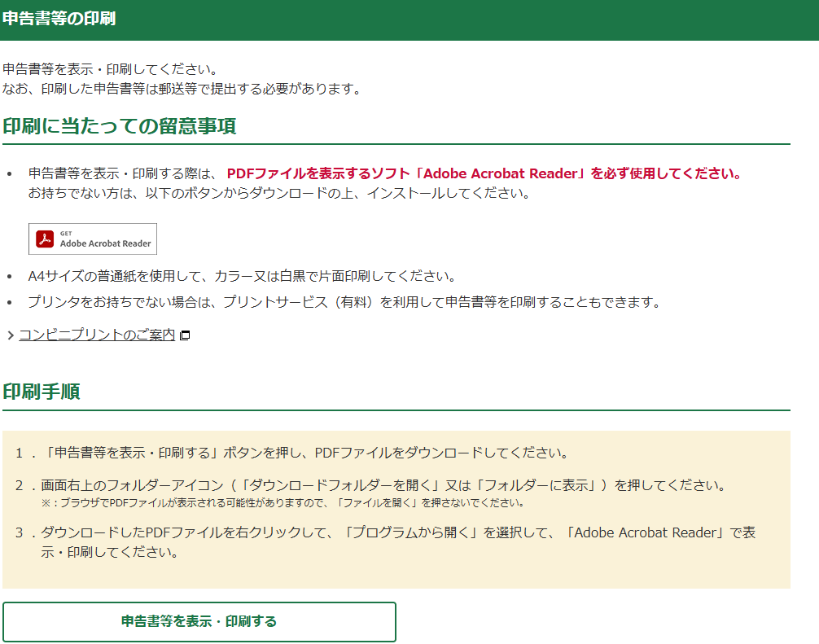The image size is (819, 644).
Task: Click the 郵送等で提出する必要 notice line
Action: click(181, 89)
